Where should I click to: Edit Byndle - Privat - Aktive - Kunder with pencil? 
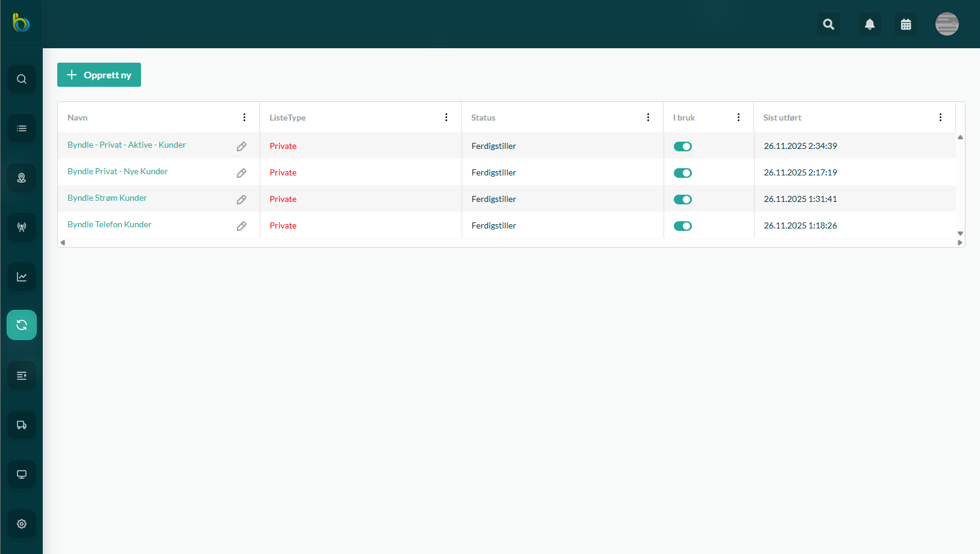[242, 146]
